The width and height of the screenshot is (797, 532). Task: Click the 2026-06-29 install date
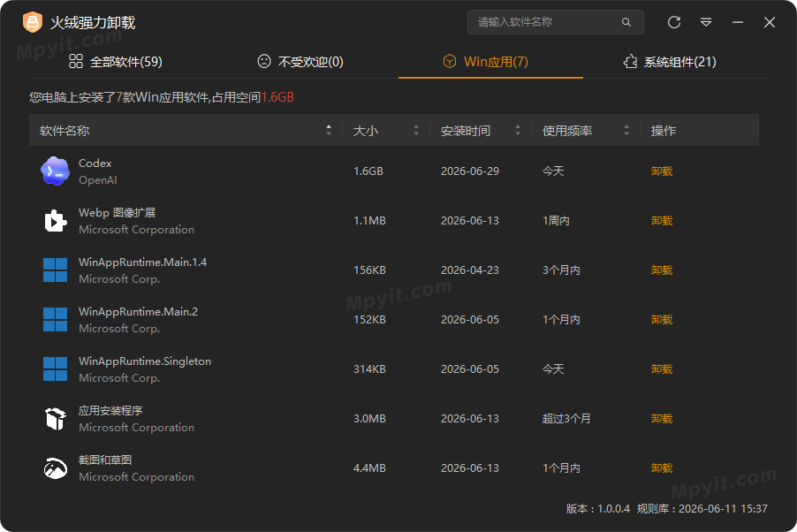[470, 171]
